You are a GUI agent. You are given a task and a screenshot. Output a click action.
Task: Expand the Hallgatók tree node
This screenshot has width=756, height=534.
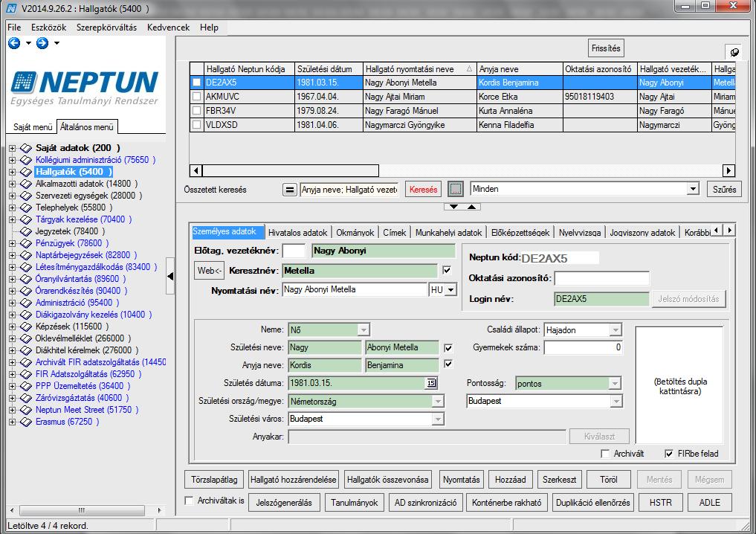coord(12,172)
